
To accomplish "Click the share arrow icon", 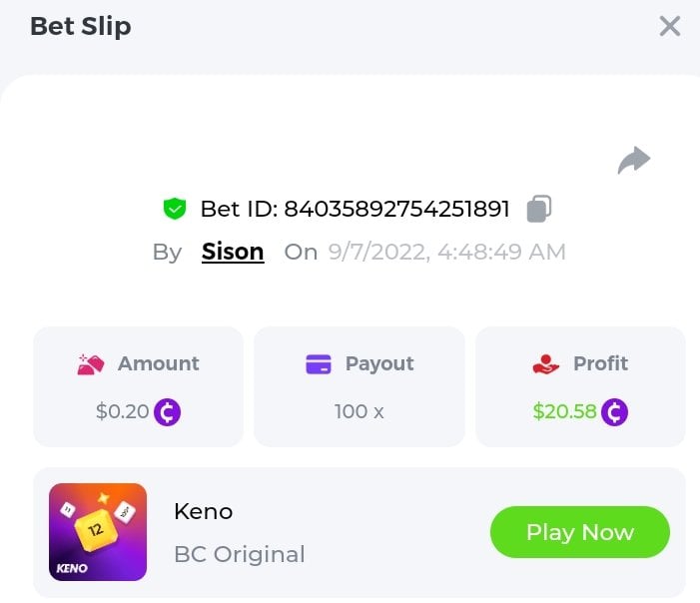I will click(634, 160).
